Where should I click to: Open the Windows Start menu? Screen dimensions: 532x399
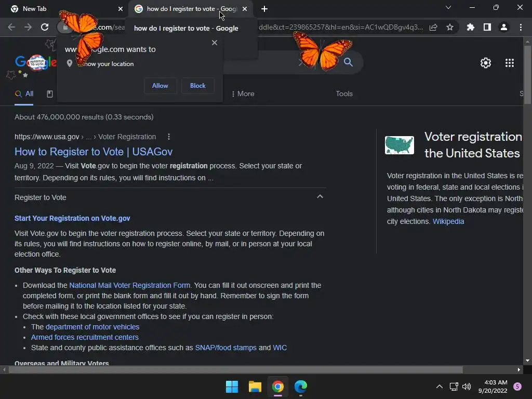(232, 387)
